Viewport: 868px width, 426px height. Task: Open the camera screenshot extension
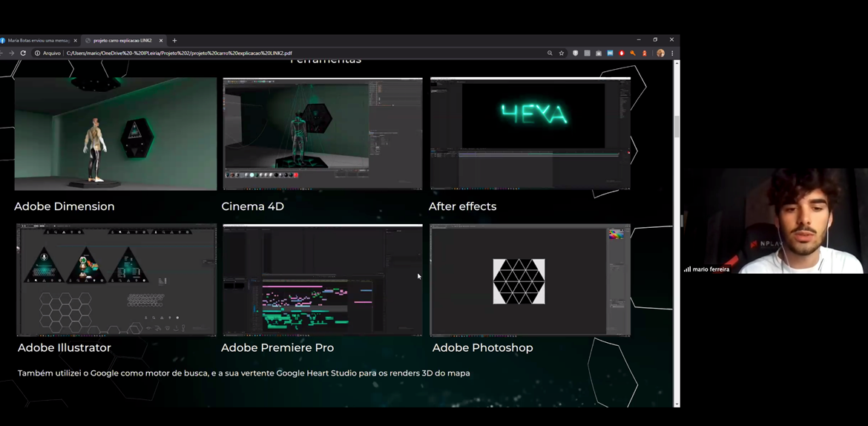pyautogui.click(x=598, y=53)
